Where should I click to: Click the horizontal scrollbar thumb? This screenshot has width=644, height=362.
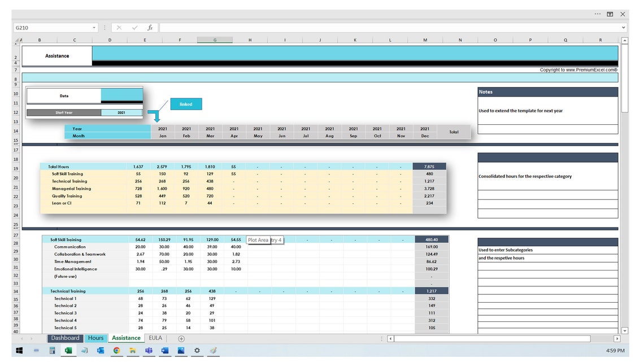point(492,339)
